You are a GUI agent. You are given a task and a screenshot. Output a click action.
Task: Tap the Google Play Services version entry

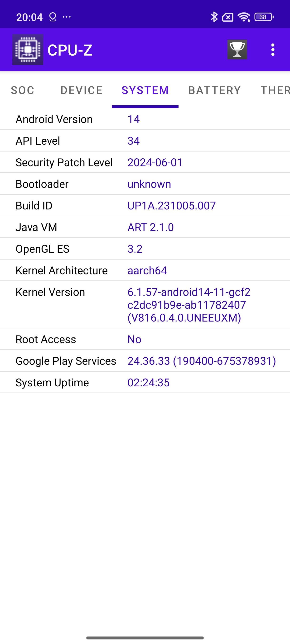tap(202, 361)
